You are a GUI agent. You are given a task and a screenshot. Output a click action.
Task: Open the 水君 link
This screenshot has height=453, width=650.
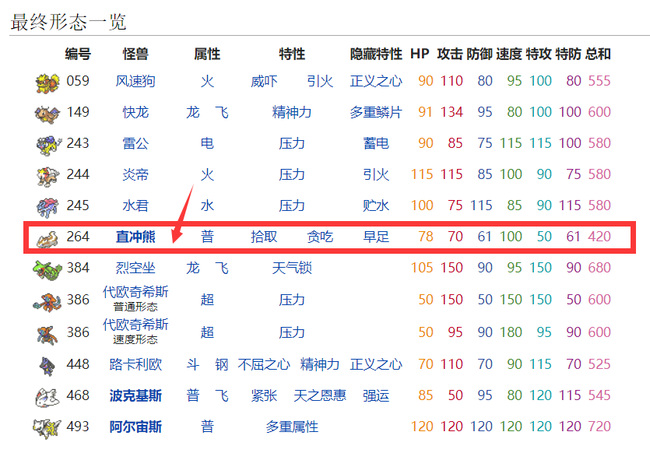pyautogui.click(x=135, y=205)
